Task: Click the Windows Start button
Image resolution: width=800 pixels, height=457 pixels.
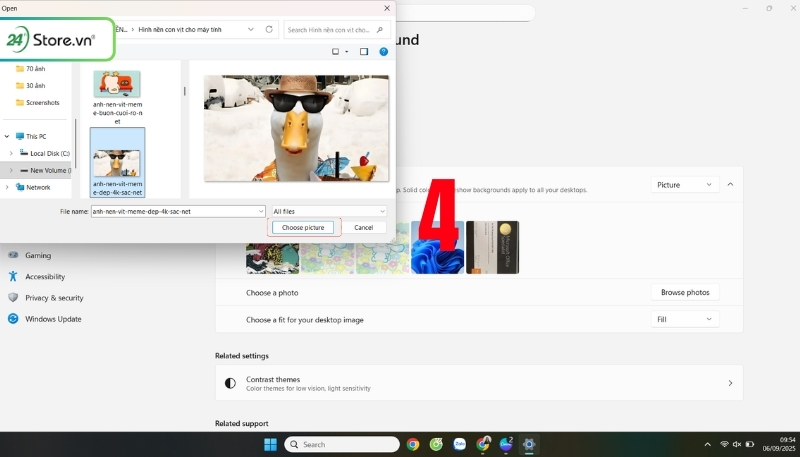Action: point(270,444)
